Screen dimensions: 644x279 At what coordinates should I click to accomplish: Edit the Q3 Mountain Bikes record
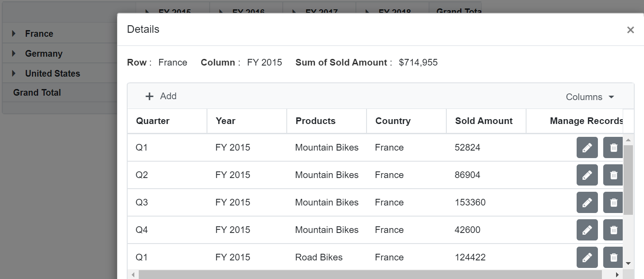587,202
